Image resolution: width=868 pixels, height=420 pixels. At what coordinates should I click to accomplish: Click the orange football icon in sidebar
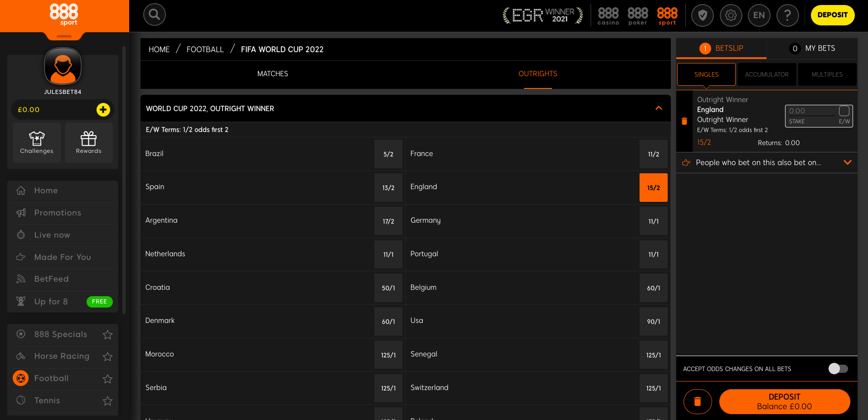tap(20, 378)
